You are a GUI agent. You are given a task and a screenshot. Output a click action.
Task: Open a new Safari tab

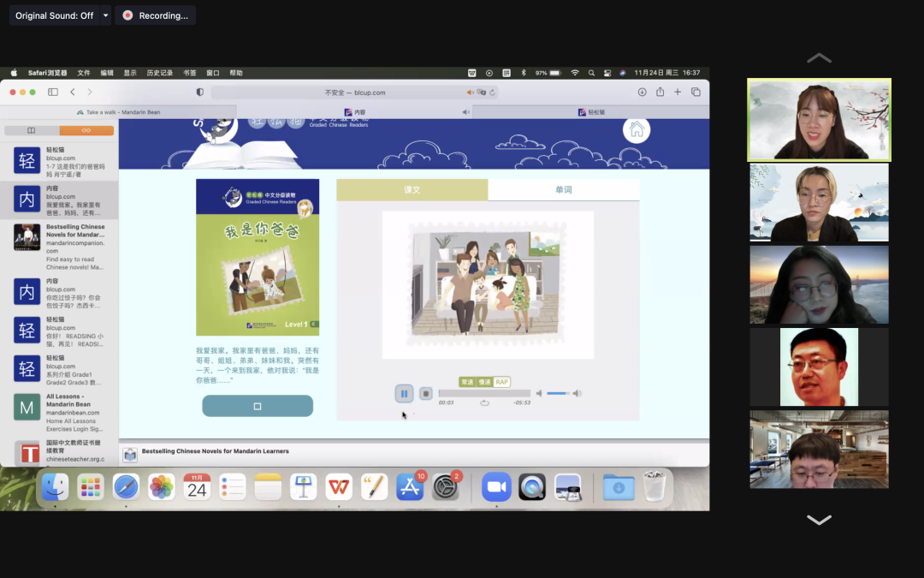click(x=678, y=92)
